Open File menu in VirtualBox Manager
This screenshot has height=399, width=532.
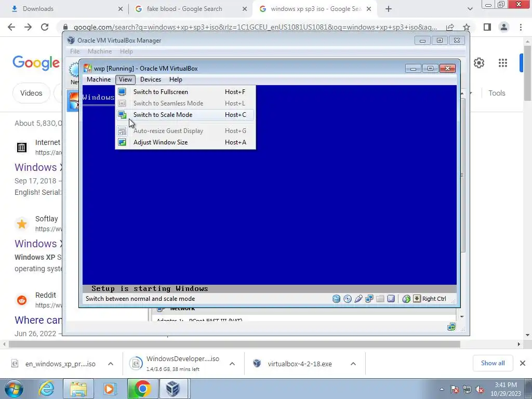[x=75, y=51]
